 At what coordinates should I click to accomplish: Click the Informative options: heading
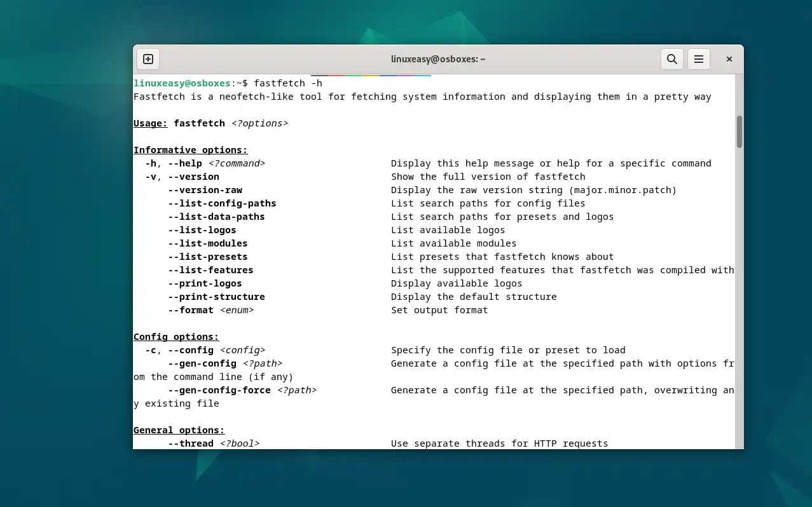pyautogui.click(x=190, y=150)
